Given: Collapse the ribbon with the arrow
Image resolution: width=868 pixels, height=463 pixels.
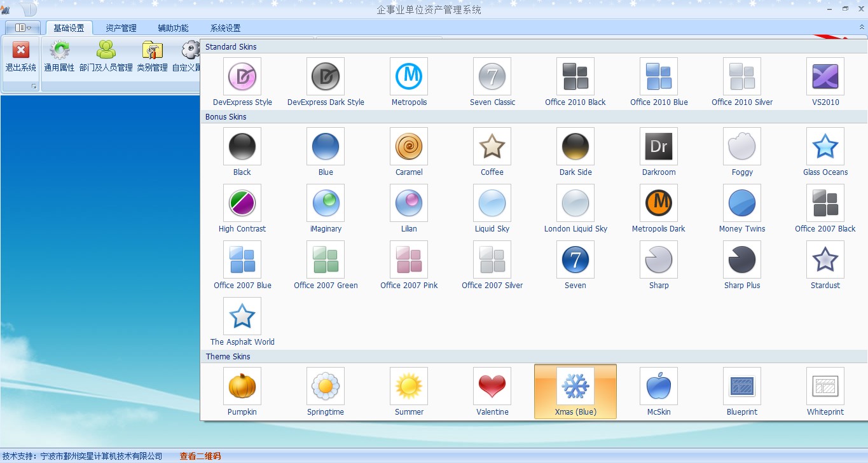Looking at the screenshot, I should coord(862,28).
